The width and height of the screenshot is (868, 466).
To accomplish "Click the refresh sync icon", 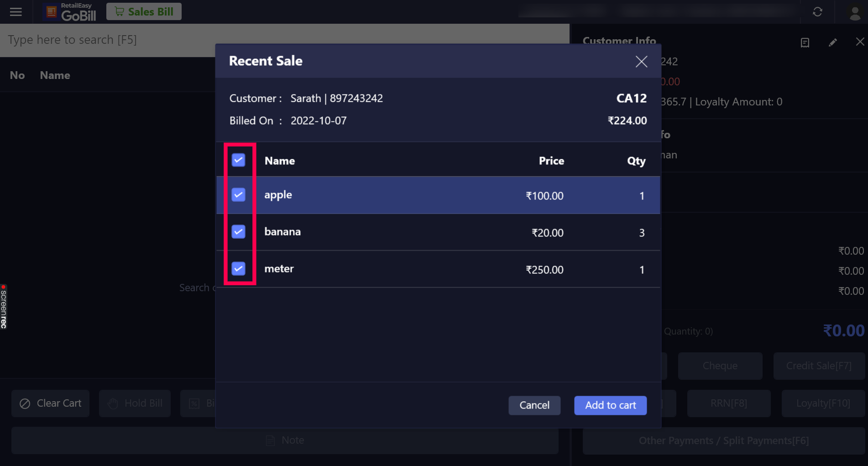I will [x=817, y=12].
